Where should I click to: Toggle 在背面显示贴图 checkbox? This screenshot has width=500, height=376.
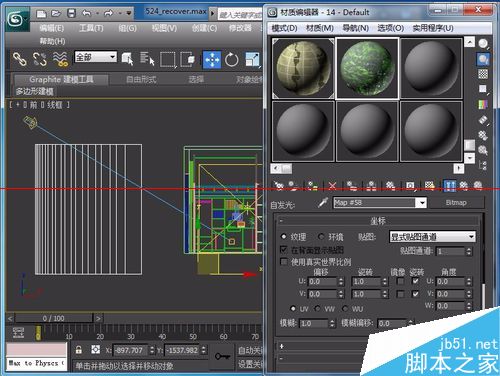click(284, 249)
